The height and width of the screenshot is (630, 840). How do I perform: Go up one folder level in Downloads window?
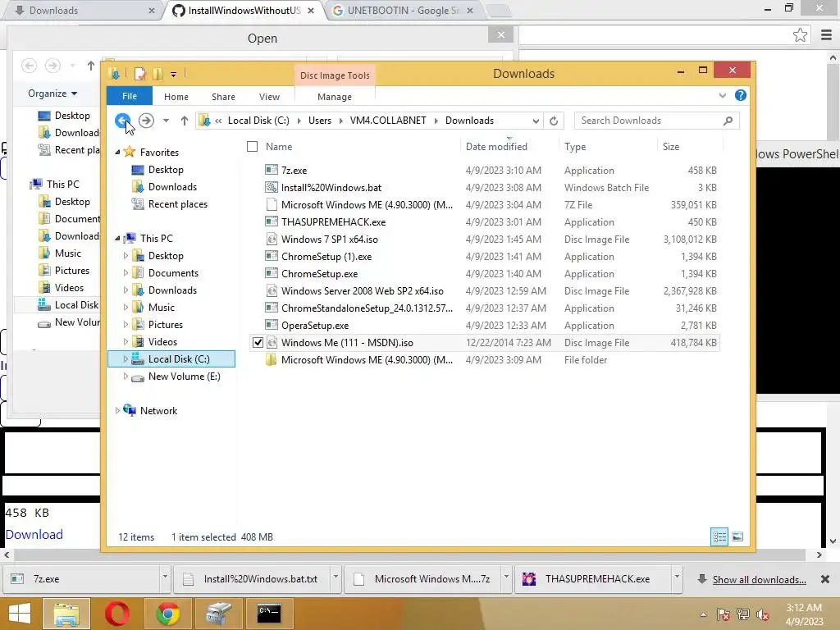tap(185, 121)
